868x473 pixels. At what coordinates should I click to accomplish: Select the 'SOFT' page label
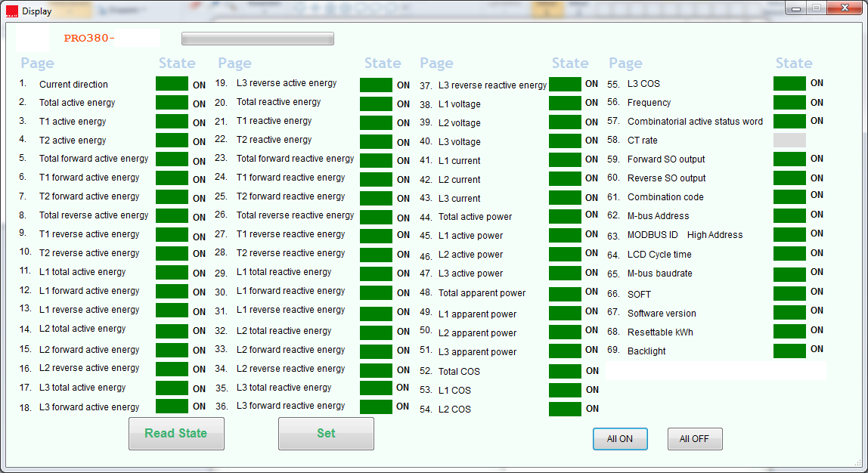639,295
